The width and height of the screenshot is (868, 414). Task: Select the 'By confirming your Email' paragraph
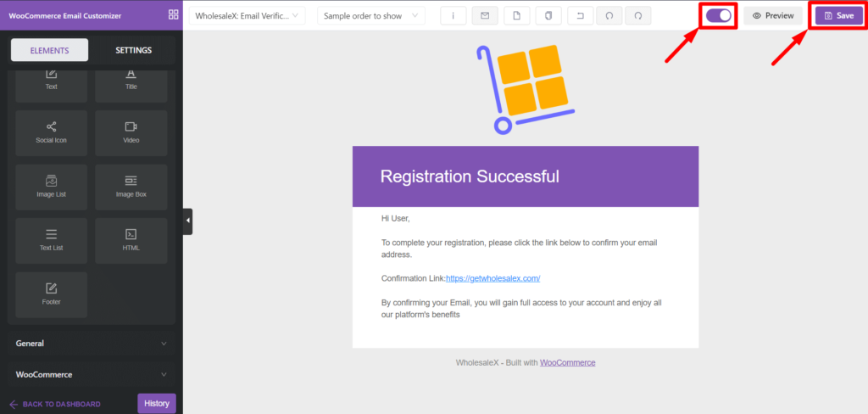521,309
